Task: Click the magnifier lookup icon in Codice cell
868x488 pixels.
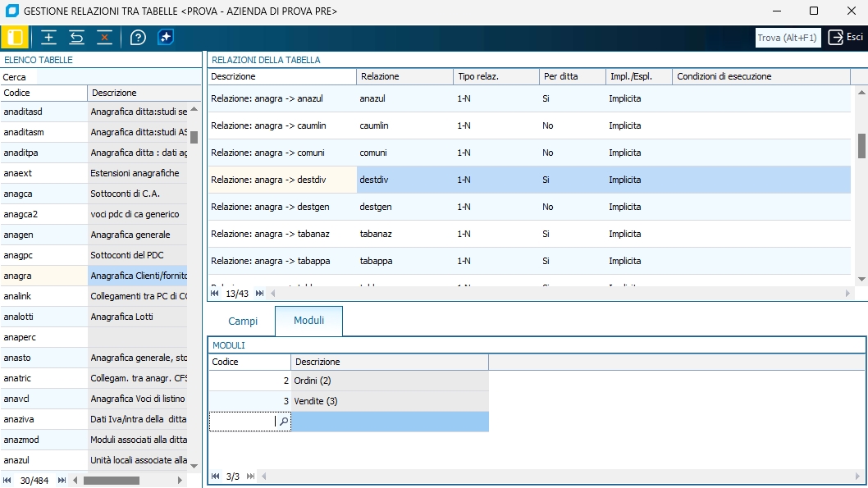Action: point(283,422)
